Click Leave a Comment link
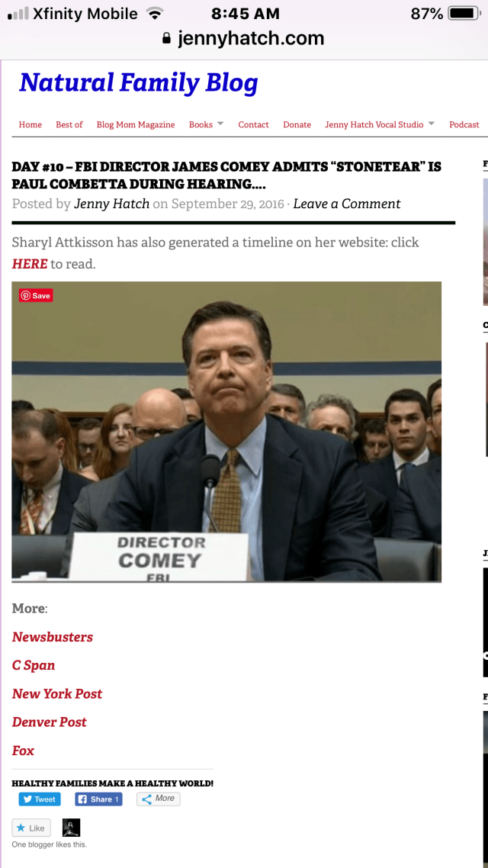This screenshot has height=868, width=488. pyautogui.click(x=347, y=204)
